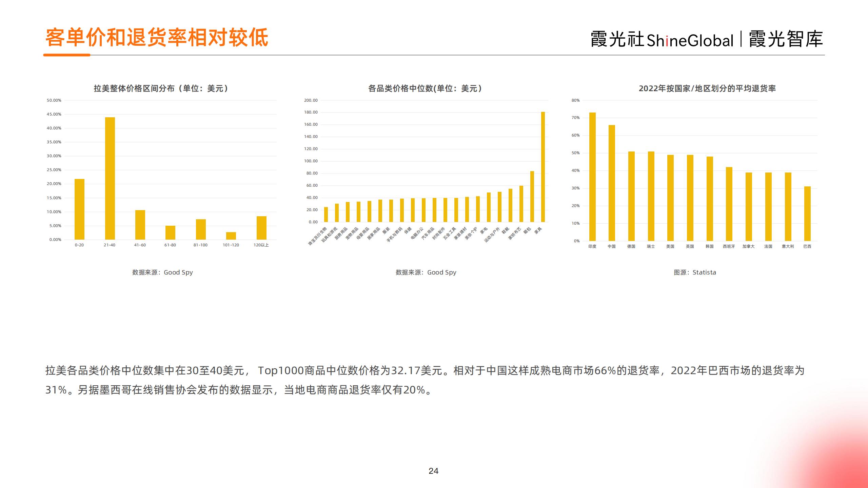Click the 英国 country label

pos(690,246)
